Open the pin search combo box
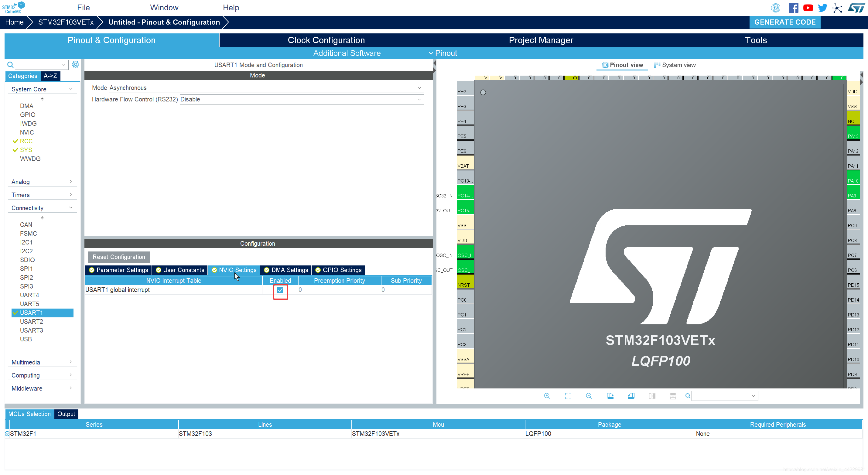The image size is (868, 475). (x=725, y=396)
